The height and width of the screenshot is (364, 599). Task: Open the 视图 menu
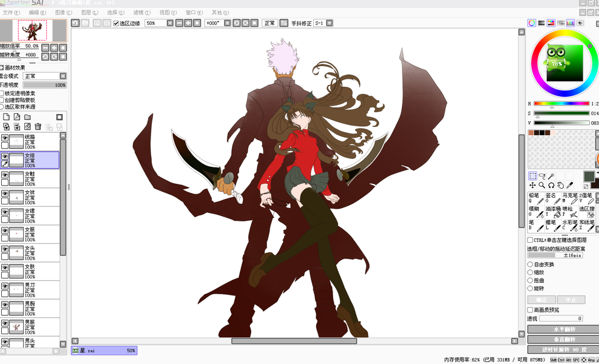168,13
